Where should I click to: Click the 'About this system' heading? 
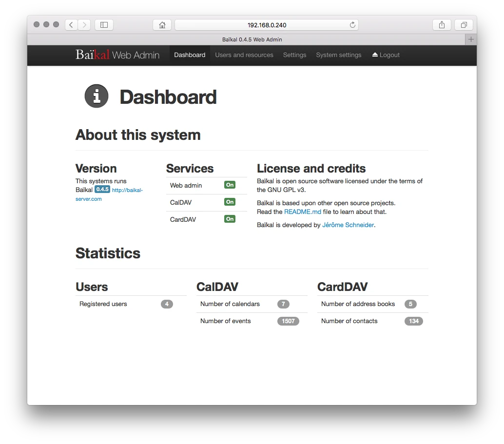point(138,135)
